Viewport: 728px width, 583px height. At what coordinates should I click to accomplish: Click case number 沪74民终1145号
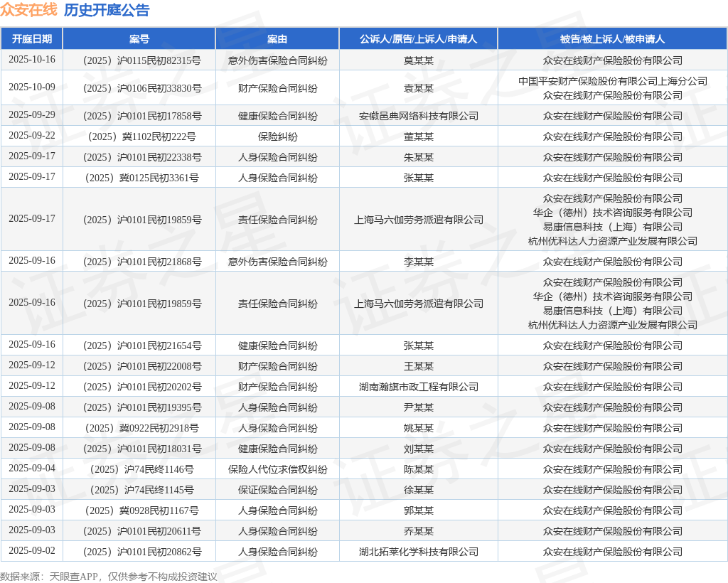pyautogui.click(x=141, y=490)
